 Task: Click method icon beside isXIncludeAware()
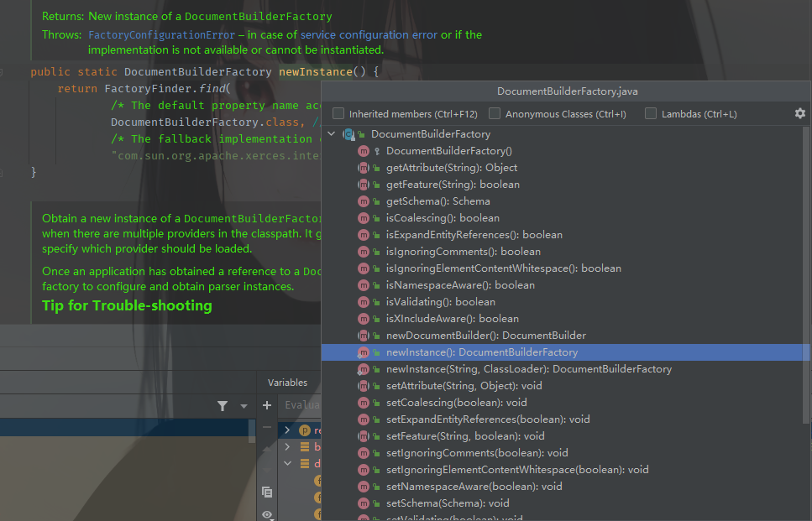364,319
